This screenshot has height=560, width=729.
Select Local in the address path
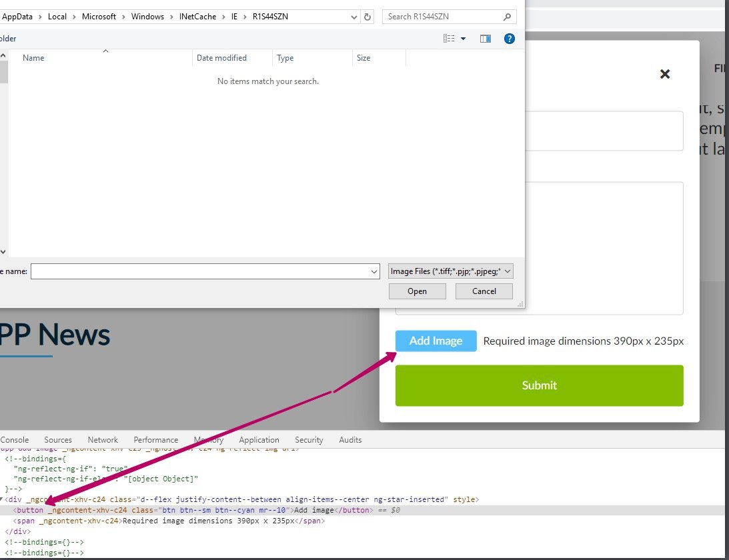[x=57, y=17]
